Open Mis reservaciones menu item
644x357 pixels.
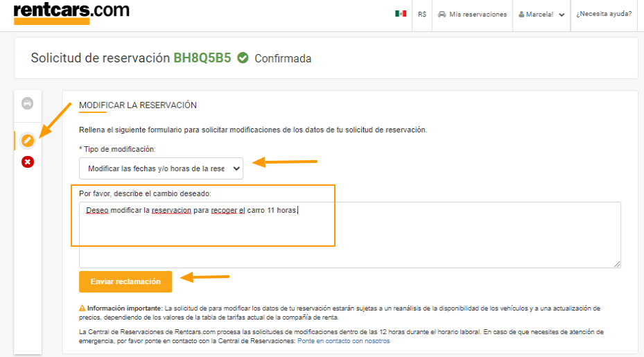click(472, 15)
